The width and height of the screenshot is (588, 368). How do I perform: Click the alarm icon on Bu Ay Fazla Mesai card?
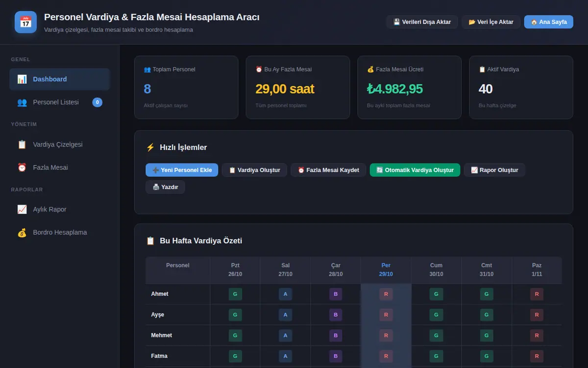[259, 69]
